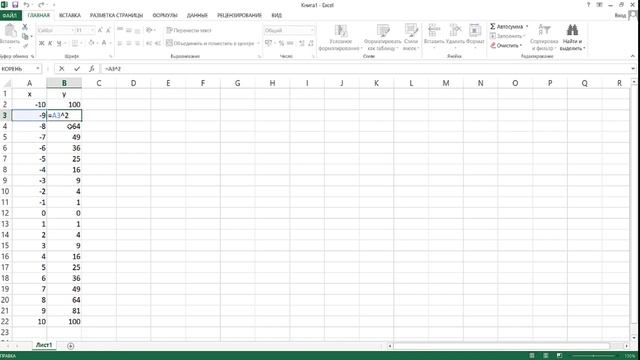Open the ФАЙЛ tab
Image resolution: width=640 pixels, height=360 pixels.
[10, 16]
